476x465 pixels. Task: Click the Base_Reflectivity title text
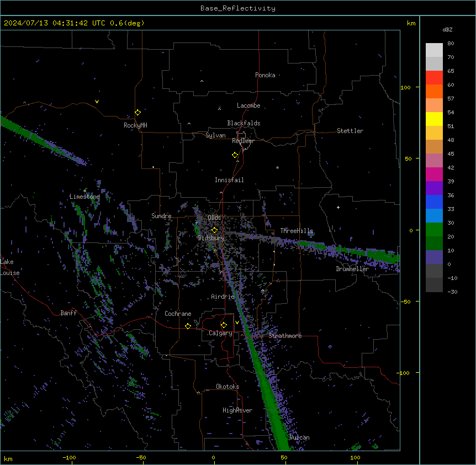pyautogui.click(x=238, y=8)
